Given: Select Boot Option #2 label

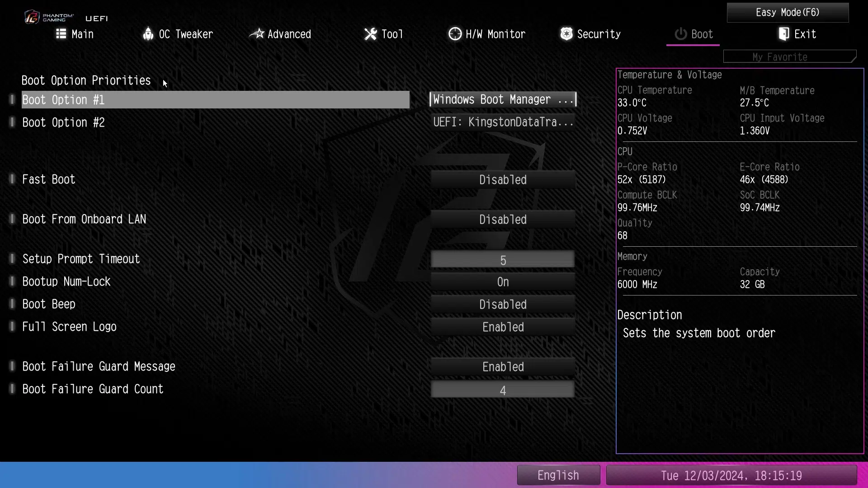Looking at the screenshot, I should tap(63, 122).
